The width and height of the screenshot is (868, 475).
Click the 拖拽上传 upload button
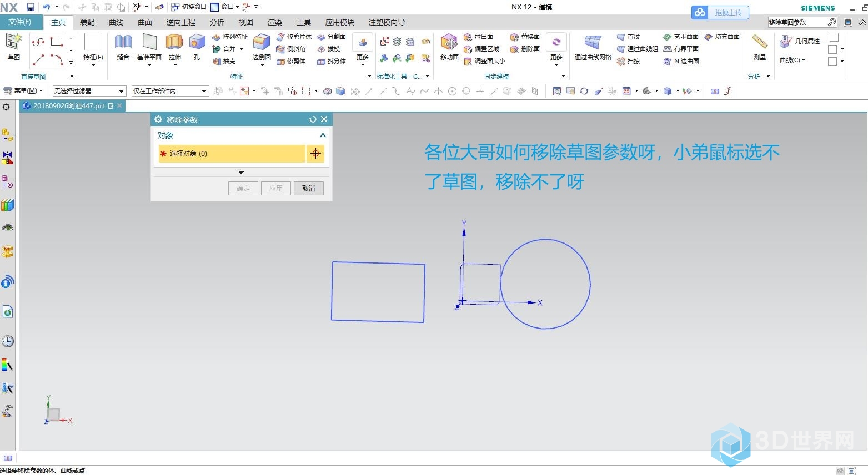[x=720, y=12]
